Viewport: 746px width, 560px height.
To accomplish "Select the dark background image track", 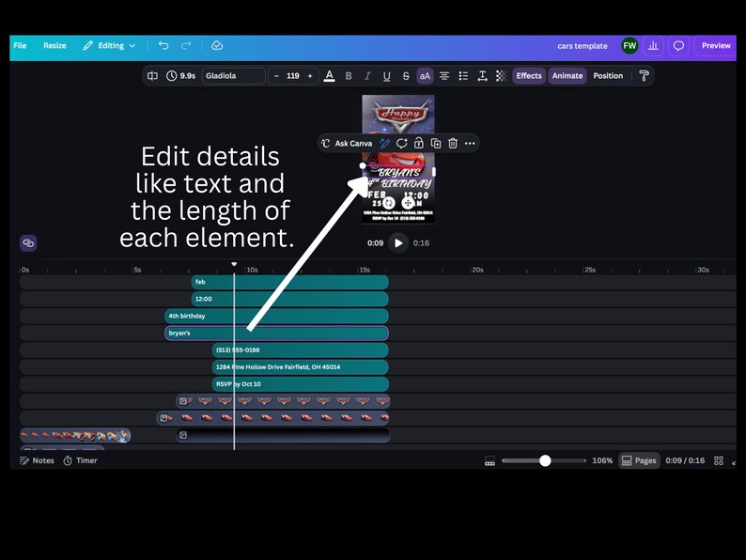I will point(283,435).
